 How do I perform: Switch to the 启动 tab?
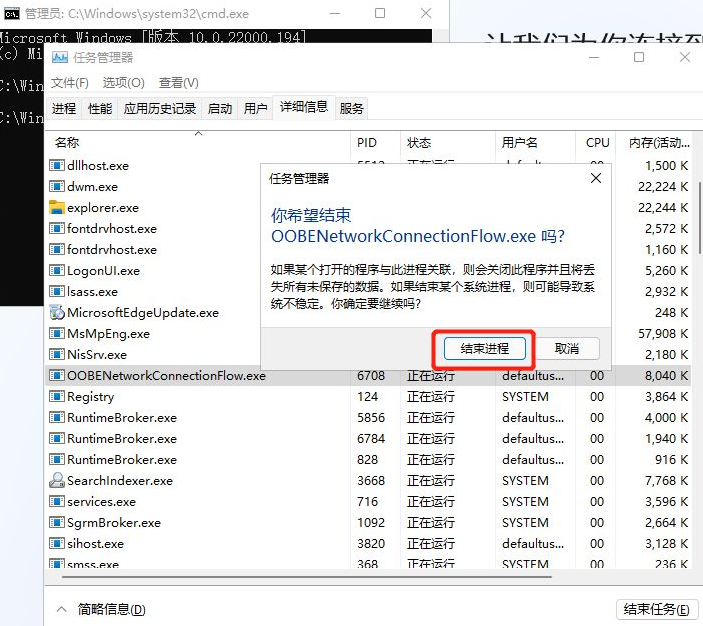220,109
